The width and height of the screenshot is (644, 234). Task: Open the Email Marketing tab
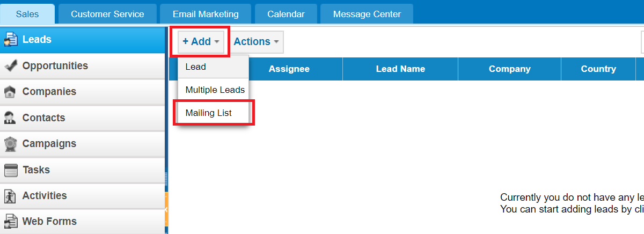pos(206,14)
